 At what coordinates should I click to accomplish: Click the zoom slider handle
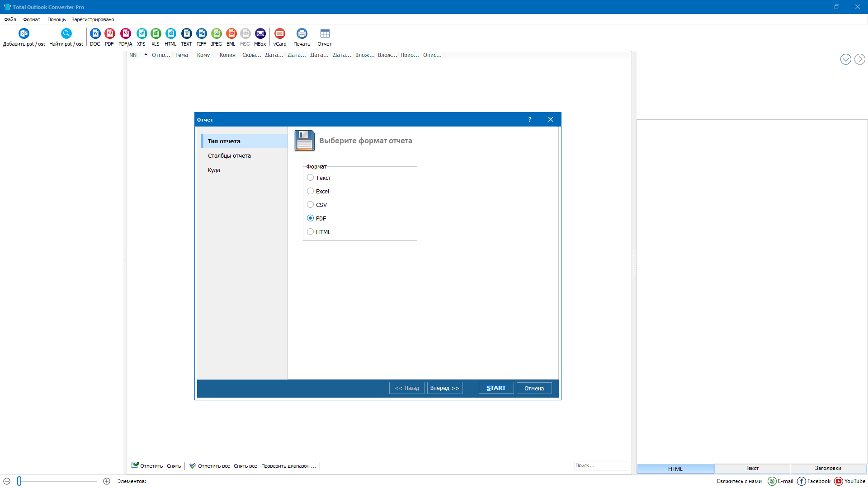[x=19, y=481]
